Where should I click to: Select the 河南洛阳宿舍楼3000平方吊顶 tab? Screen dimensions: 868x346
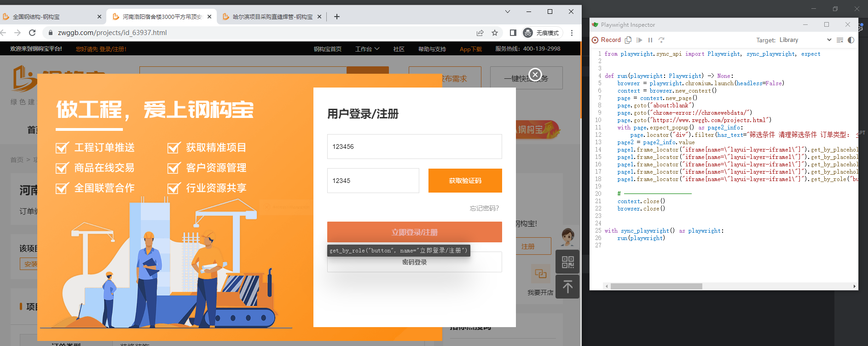pyautogui.click(x=161, y=17)
